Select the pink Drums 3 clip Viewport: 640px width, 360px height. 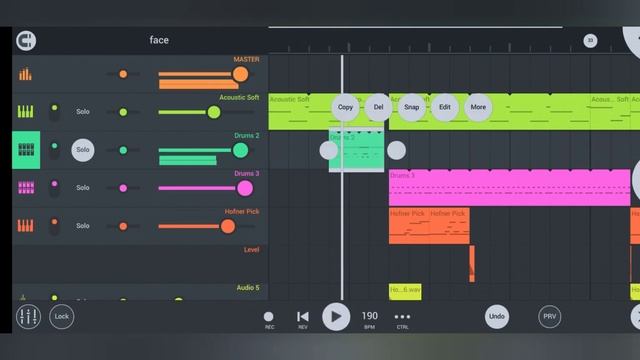(x=509, y=188)
